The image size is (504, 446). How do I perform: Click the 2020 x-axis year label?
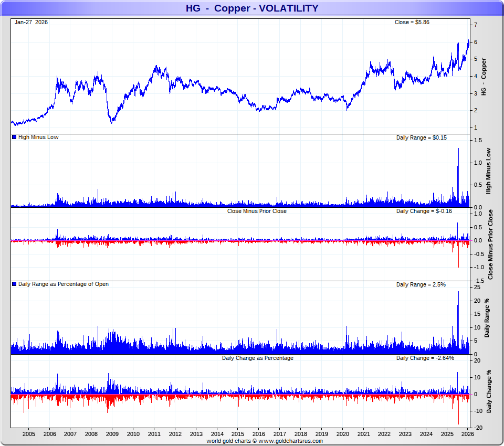click(343, 434)
